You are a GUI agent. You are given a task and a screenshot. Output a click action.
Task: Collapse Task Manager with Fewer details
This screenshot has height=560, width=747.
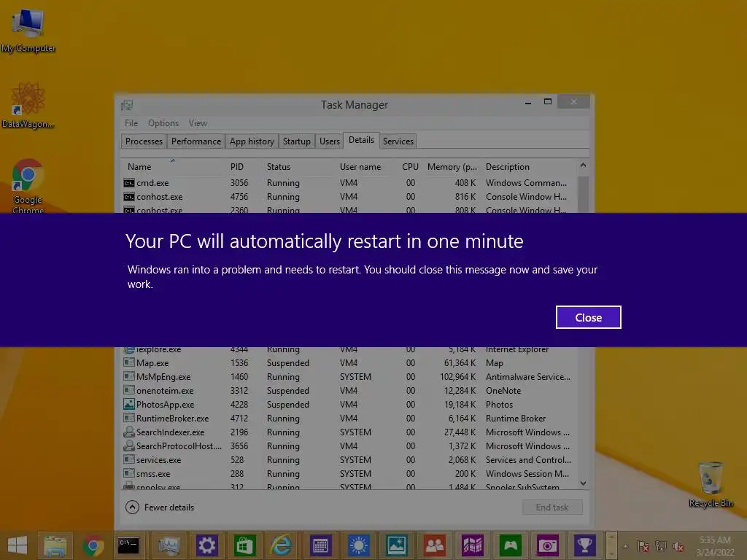pos(160,507)
